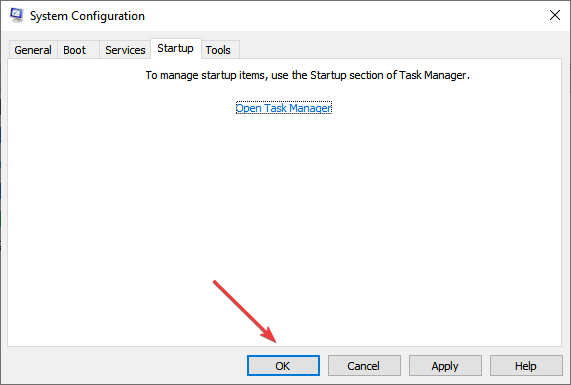571x385 pixels.
Task: Click the System Configuration title bar icon
Action: (x=16, y=15)
